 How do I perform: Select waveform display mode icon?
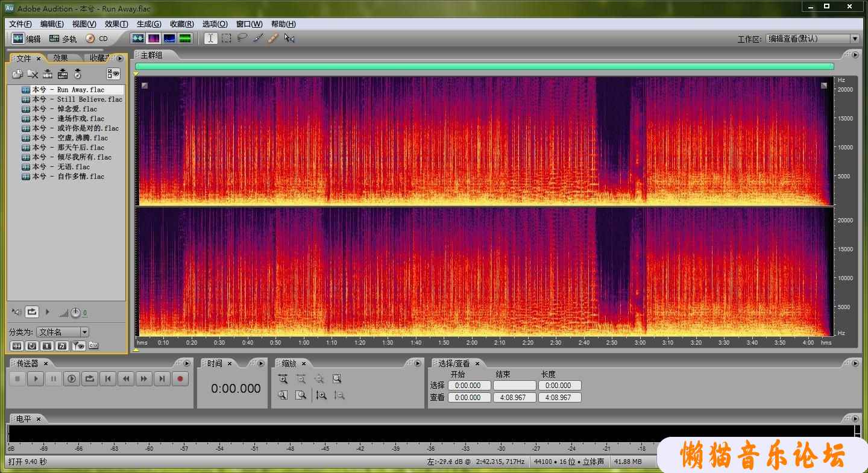pos(138,38)
